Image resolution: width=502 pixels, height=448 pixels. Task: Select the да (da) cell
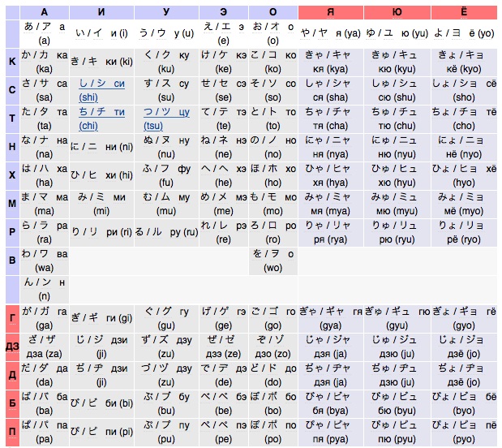pos(45,375)
